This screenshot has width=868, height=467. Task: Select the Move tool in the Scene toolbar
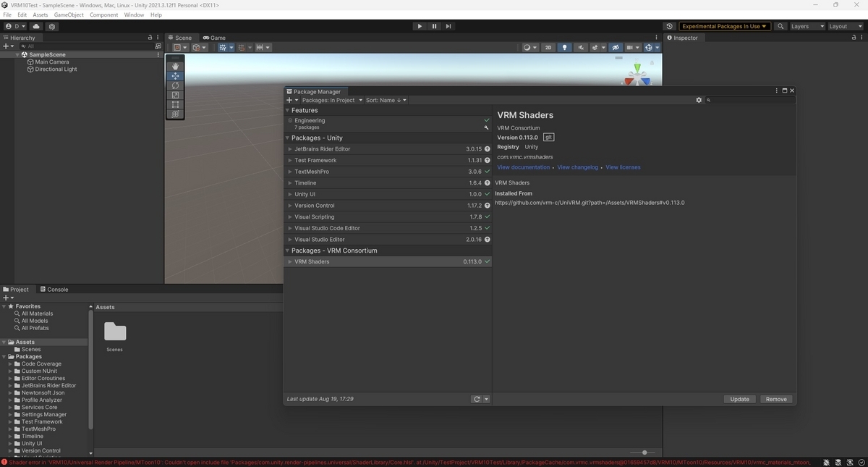pyautogui.click(x=175, y=75)
